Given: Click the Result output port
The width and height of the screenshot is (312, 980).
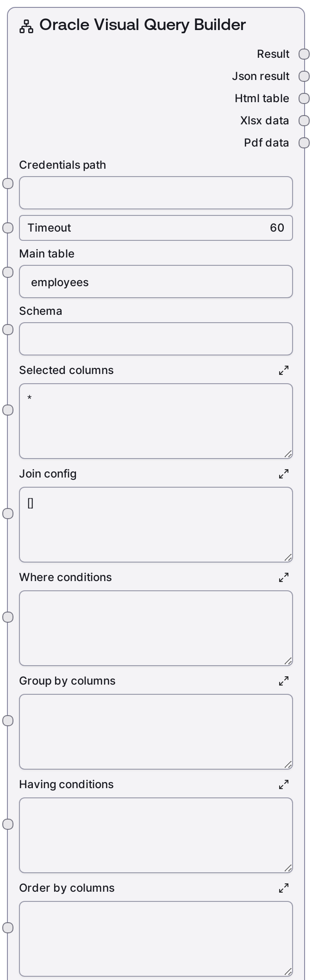Looking at the screenshot, I should (304, 54).
